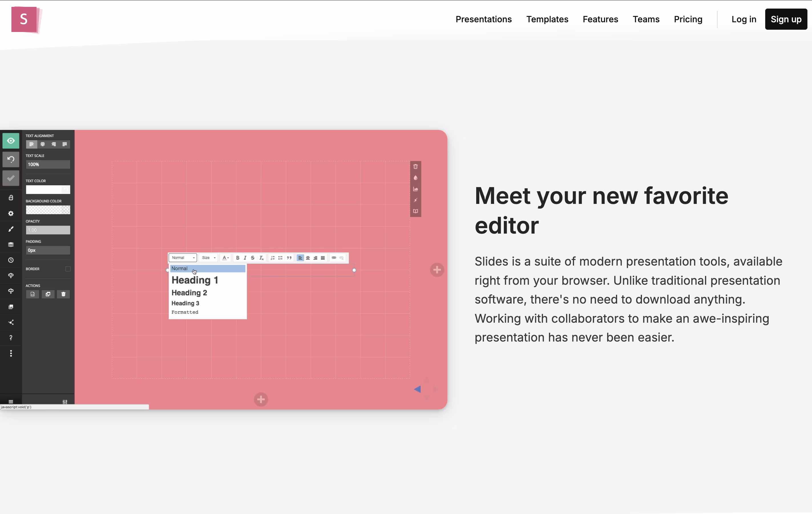
Task: Open the slide layers icon in the sidebar
Action: [11, 245]
